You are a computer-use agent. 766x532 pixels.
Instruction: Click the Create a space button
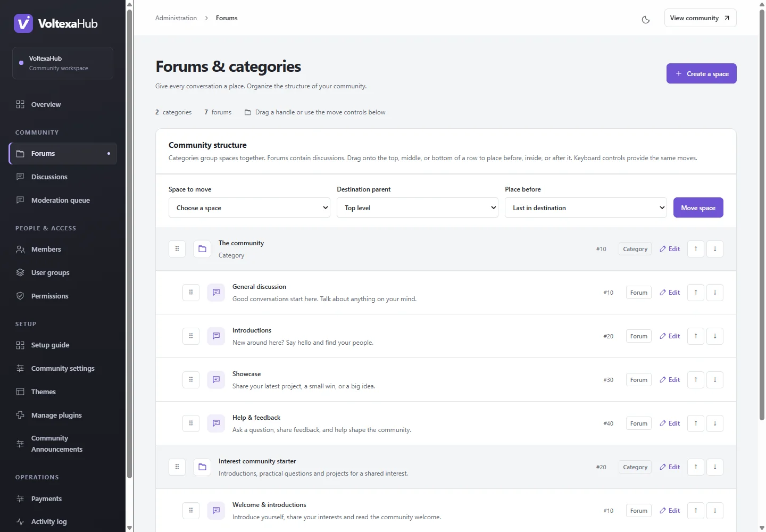702,73
